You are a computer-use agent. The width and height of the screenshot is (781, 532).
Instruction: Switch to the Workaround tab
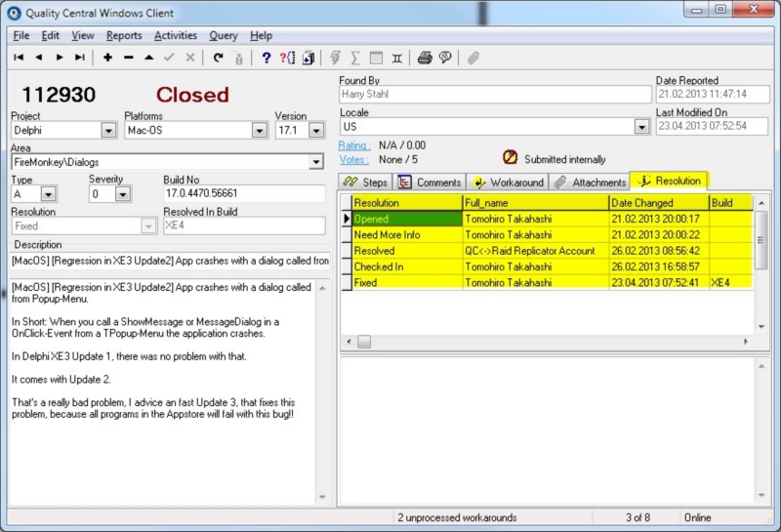[x=508, y=183]
